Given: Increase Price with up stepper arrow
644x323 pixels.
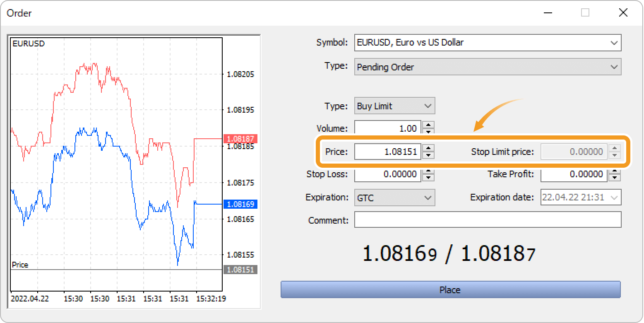Looking at the screenshot, I should (x=429, y=148).
